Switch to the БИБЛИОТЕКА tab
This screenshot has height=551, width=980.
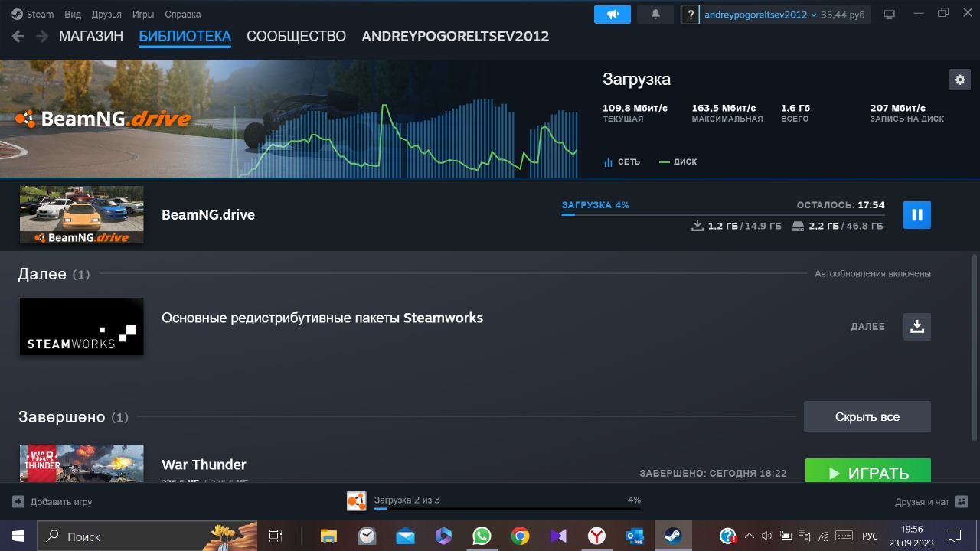(x=185, y=36)
